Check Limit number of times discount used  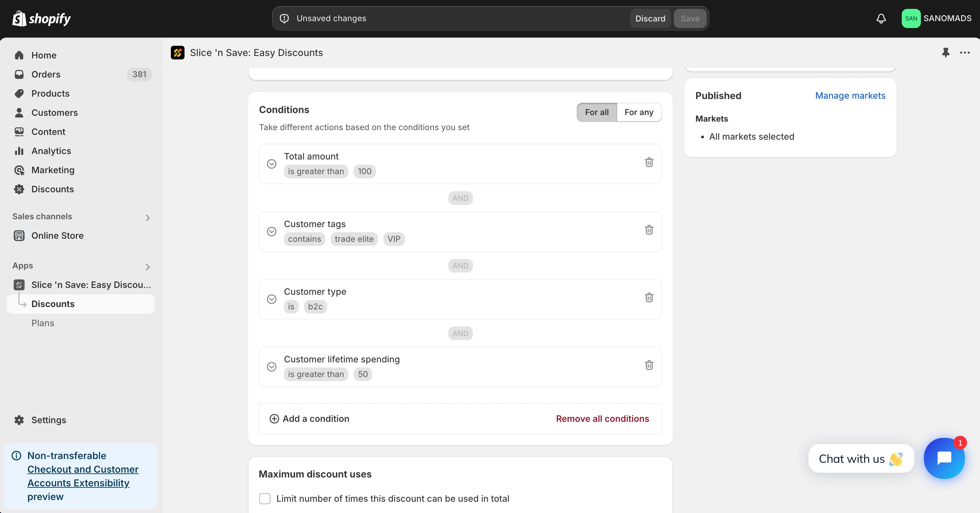[x=265, y=499]
